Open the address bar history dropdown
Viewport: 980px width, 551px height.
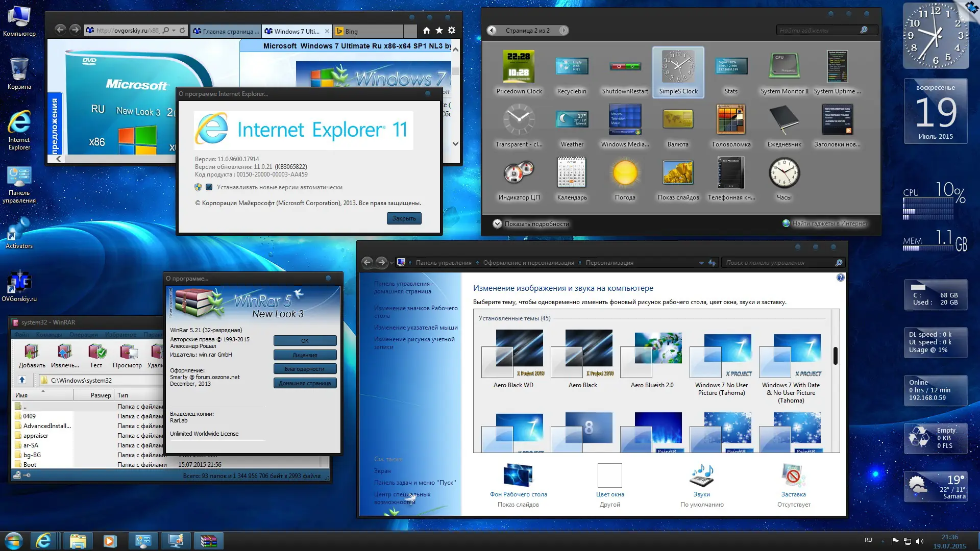tap(173, 31)
